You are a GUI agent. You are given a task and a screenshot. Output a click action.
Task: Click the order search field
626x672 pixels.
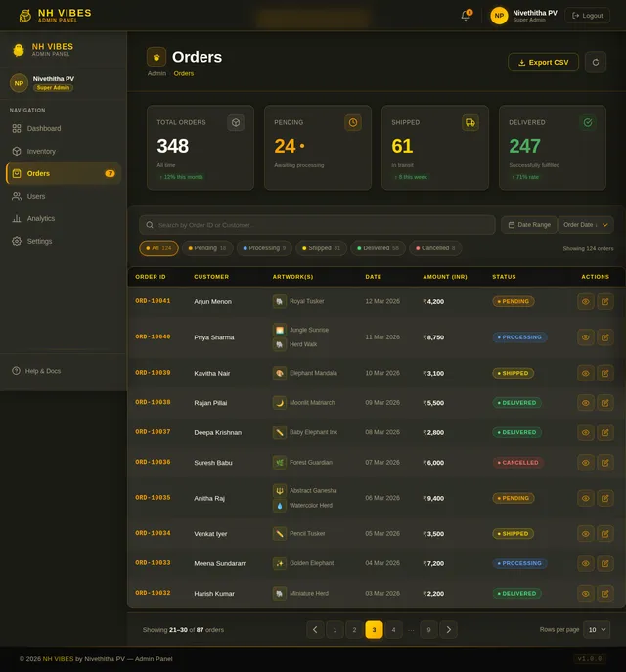(323, 225)
